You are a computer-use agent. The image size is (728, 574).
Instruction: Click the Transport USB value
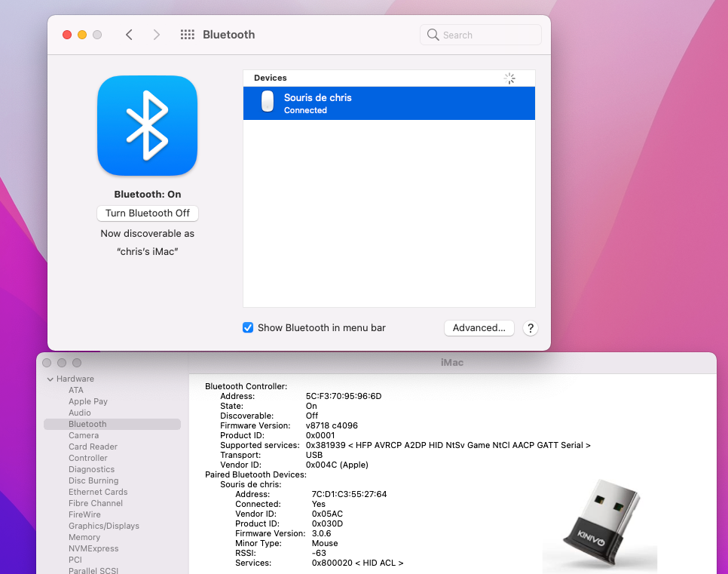(314, 455)
